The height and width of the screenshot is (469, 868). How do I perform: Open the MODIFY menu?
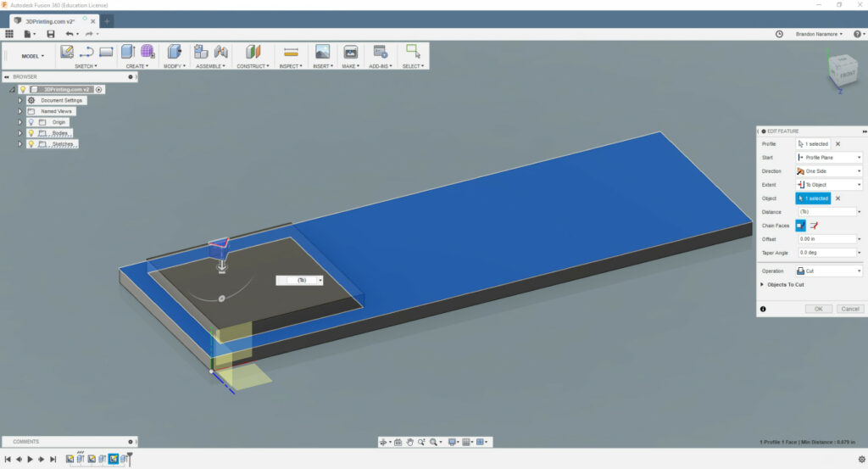[x=175, y=66]
